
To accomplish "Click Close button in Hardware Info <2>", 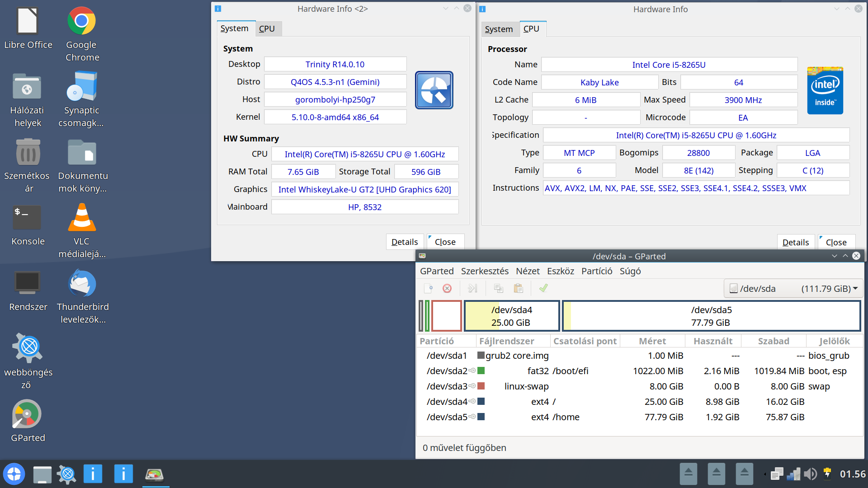I will (445, 242).
